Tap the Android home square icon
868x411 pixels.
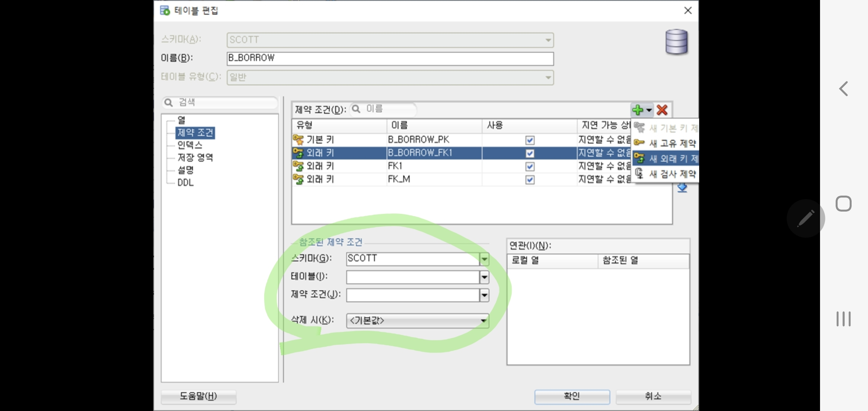(x=843, y=204)
